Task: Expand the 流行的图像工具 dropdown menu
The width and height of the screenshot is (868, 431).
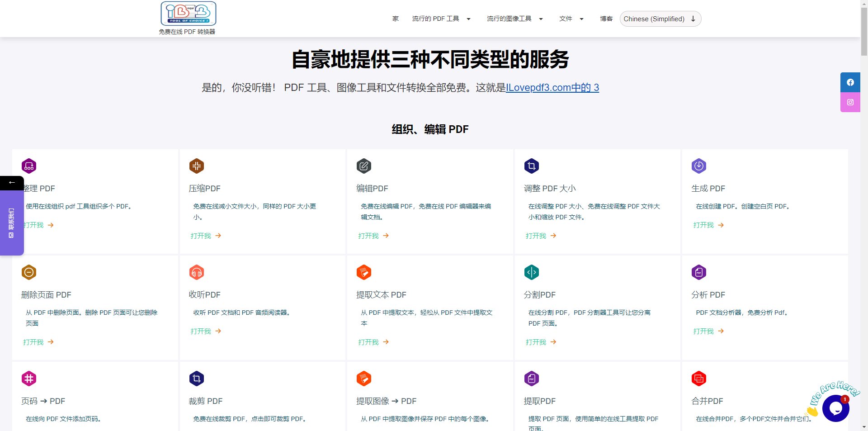Action: [x=514, y=19]
